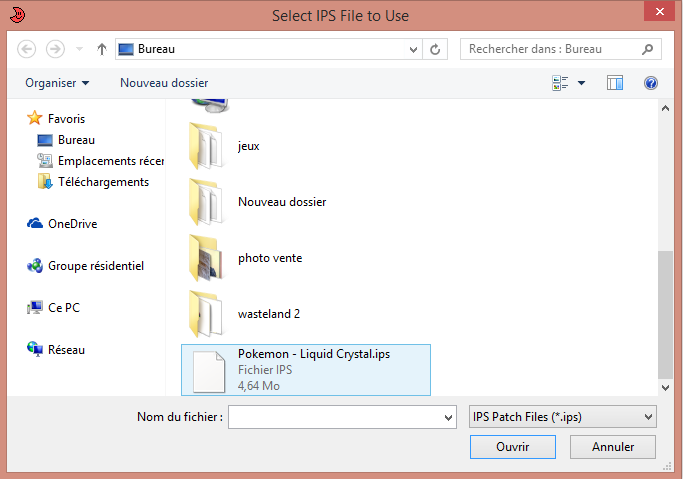Select Pokemon - Liquid Crystal.ips file
683x479 pixels.
click(306, 370)
